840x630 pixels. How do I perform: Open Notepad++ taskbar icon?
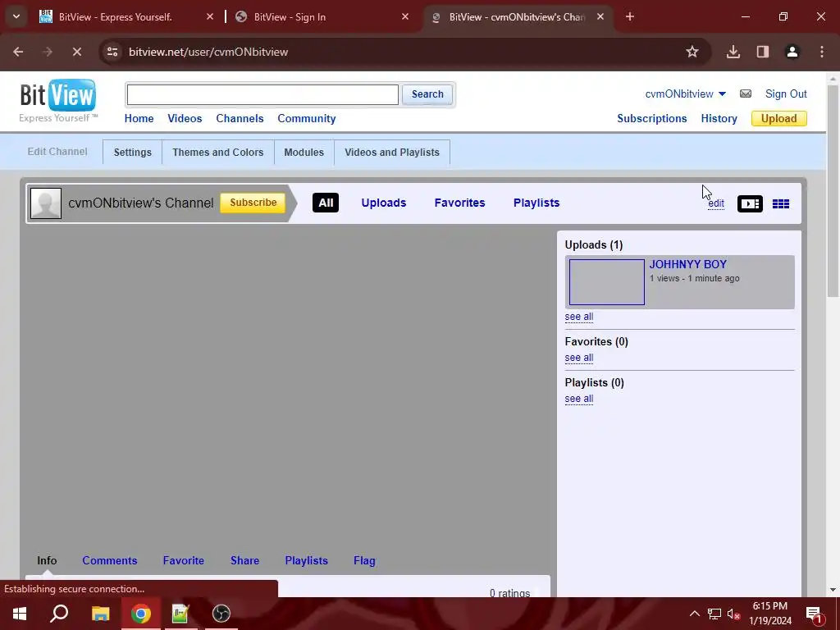[x=180, y=614]
